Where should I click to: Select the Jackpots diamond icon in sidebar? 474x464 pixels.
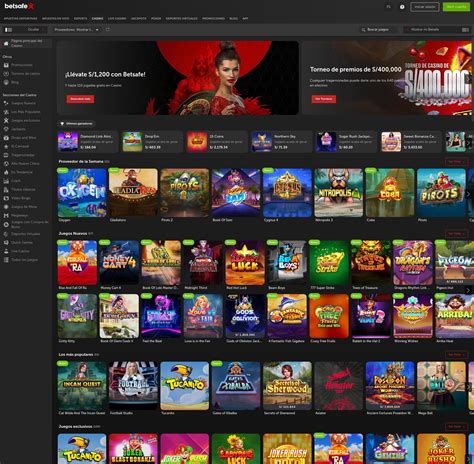coord(6,129)
